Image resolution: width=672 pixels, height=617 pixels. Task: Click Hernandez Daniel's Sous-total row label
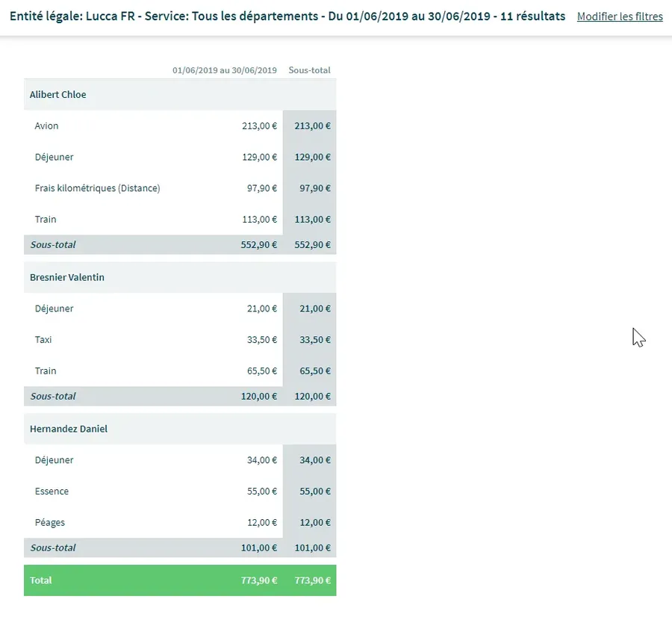tap(53, 548)
